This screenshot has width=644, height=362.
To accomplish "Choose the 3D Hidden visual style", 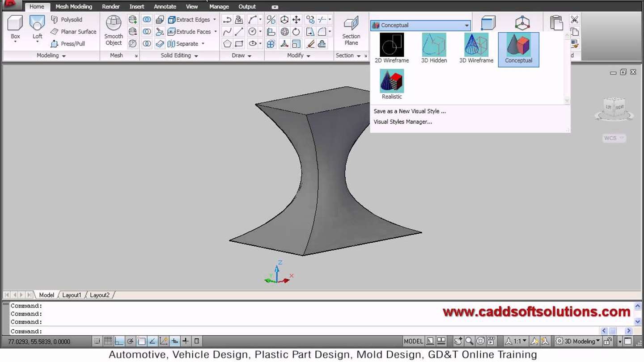I will click(434, 48).
